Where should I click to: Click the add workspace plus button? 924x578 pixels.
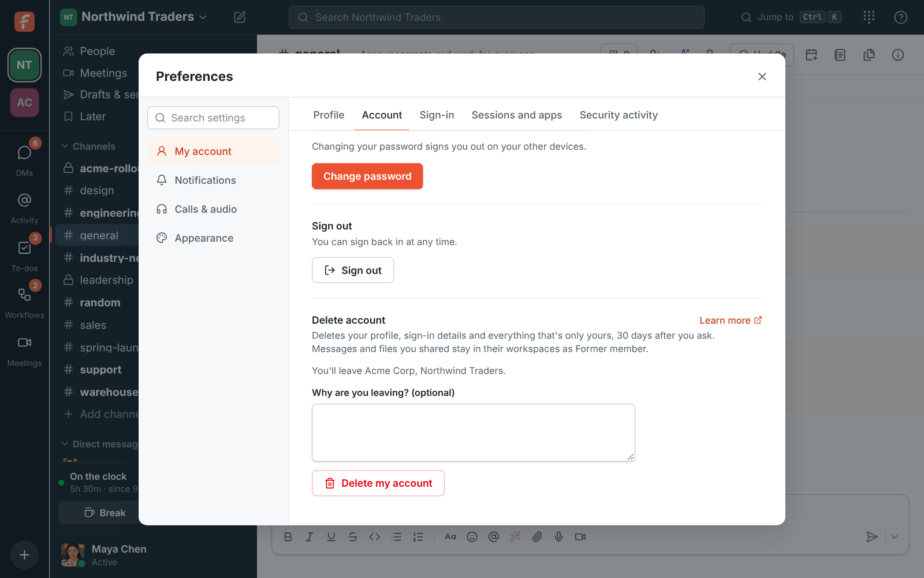[x=24, y=555]
